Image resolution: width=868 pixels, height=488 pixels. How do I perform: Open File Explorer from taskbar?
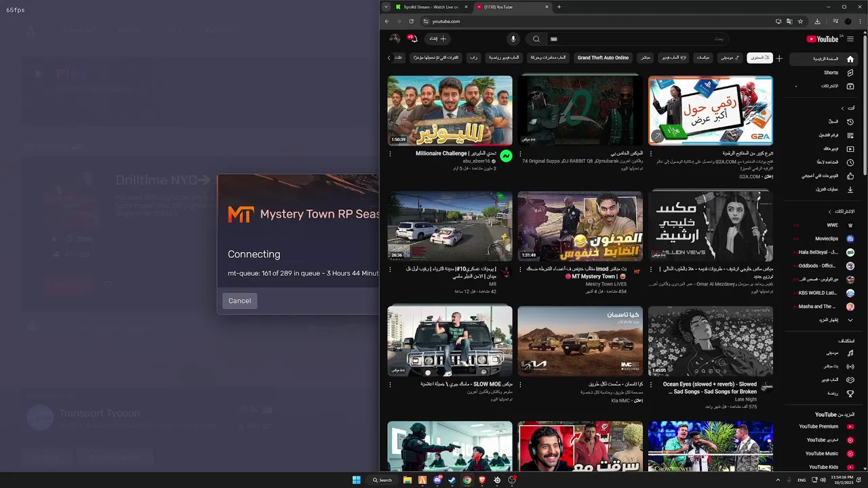(x=408, y=480)
